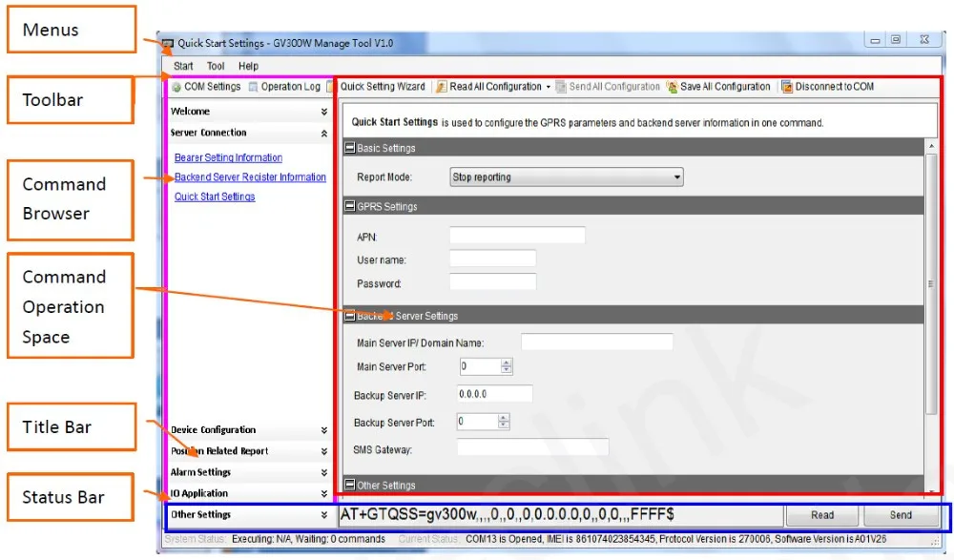This screenshot has height=560, width=954.
Task: Expand the Device Configuration section
Action: pos(323,429)
